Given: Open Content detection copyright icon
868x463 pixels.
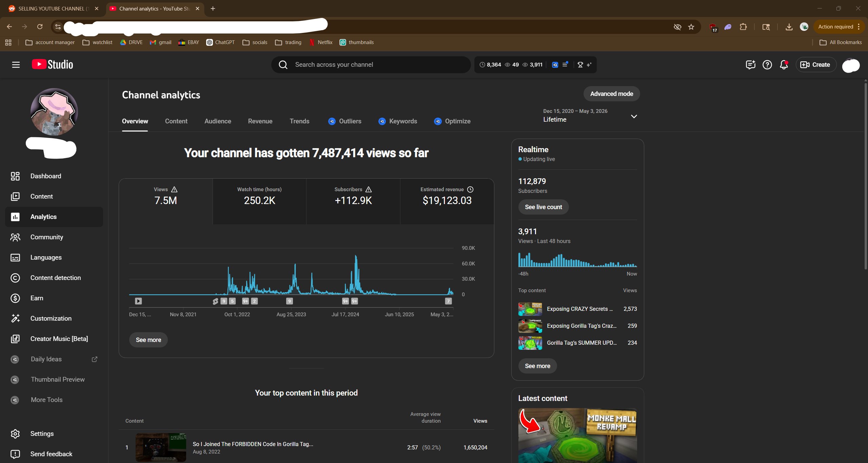Looking at the screenshot, I should tap(15, 278).
